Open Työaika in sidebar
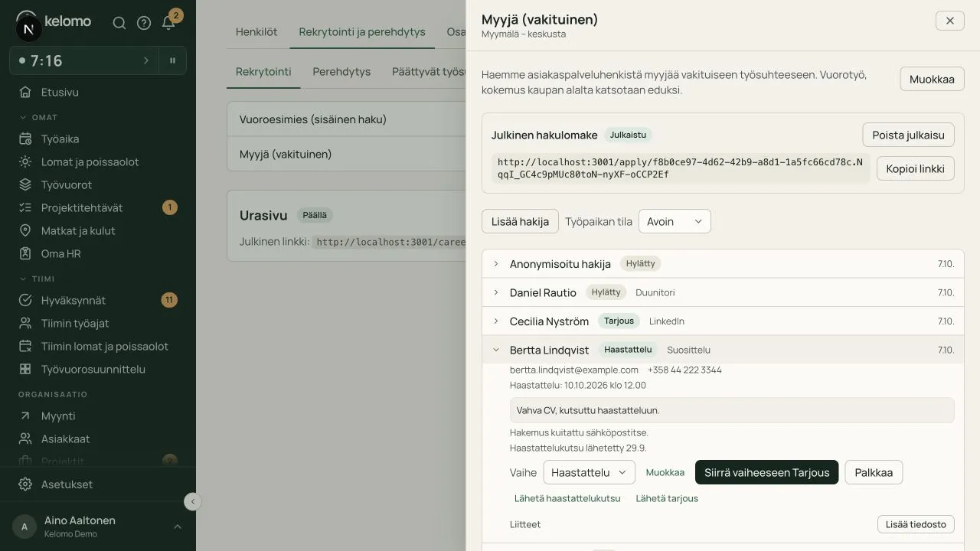Screen dimensions: 980x551 pyautogui.click(x=98, y=139)
